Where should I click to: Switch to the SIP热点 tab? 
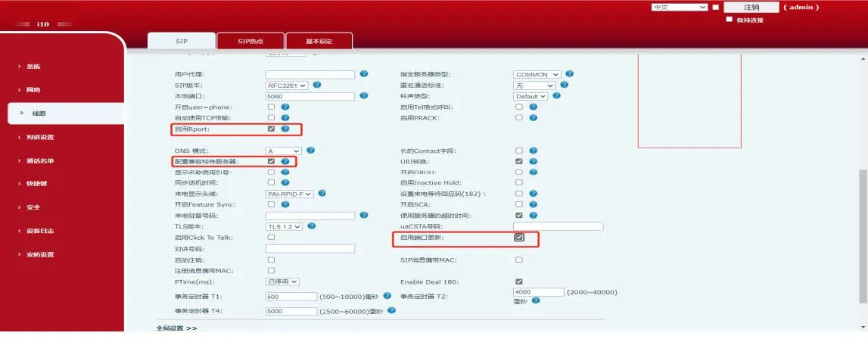pos(250,41)
